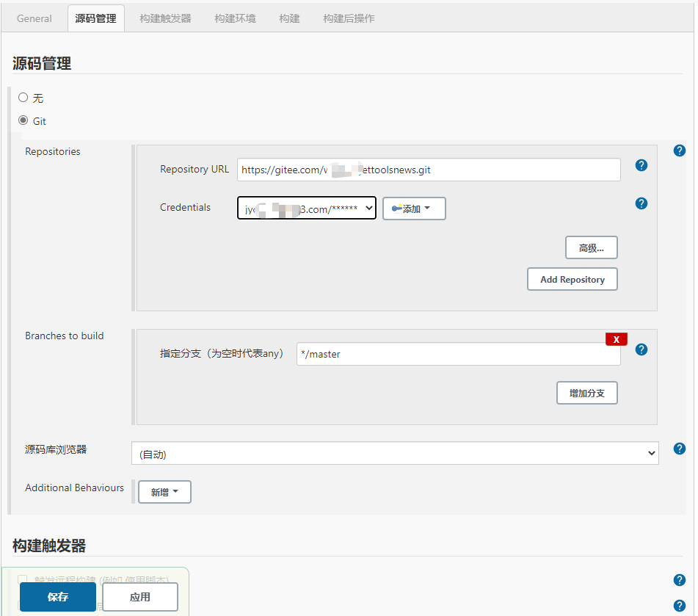Click bottom-most help icon in 构建触发器
Image resolution: width=698 pixels, height=616 pixels.
tap(680, 606)
